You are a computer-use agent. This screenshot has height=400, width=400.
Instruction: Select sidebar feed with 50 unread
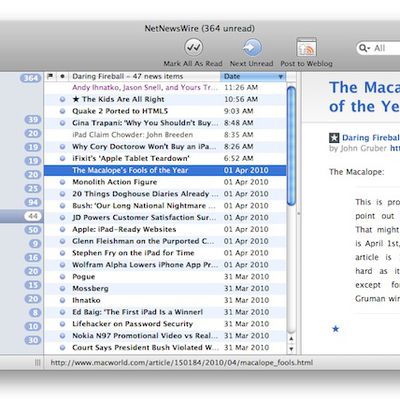click(33, 230)
